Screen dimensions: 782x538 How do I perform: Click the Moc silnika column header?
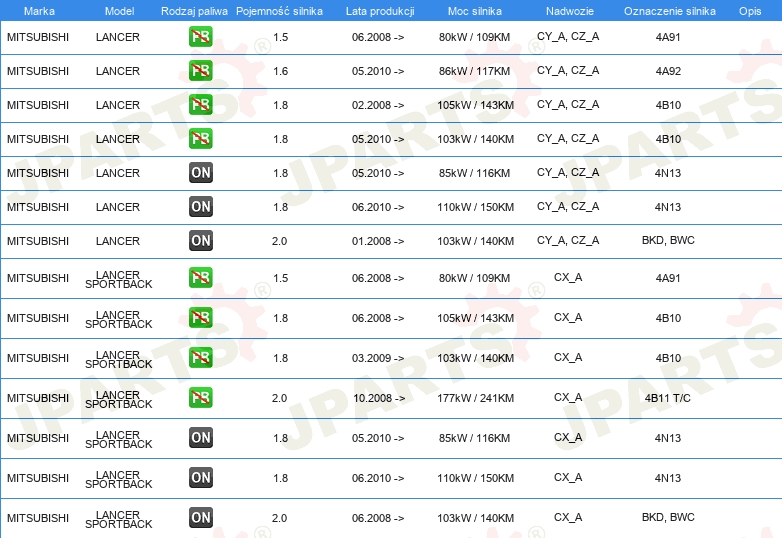click(x=475, y=11)
